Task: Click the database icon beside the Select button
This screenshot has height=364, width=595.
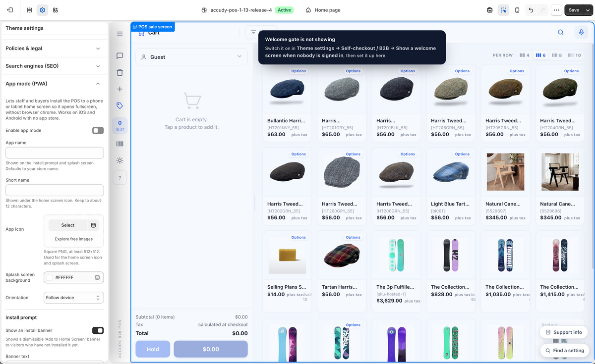Action: (93, 225)
